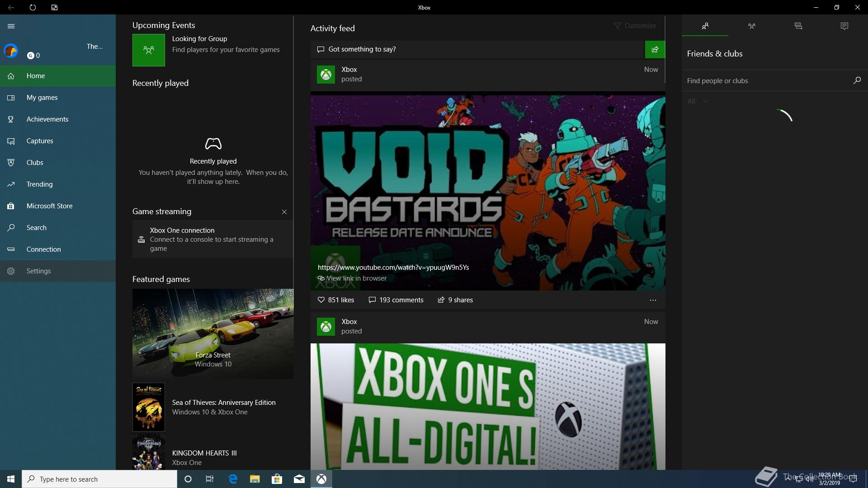The width and height of the screenshot is (868, 488).
Task: Click Xbox One connection card
Action: pos(213,239)
